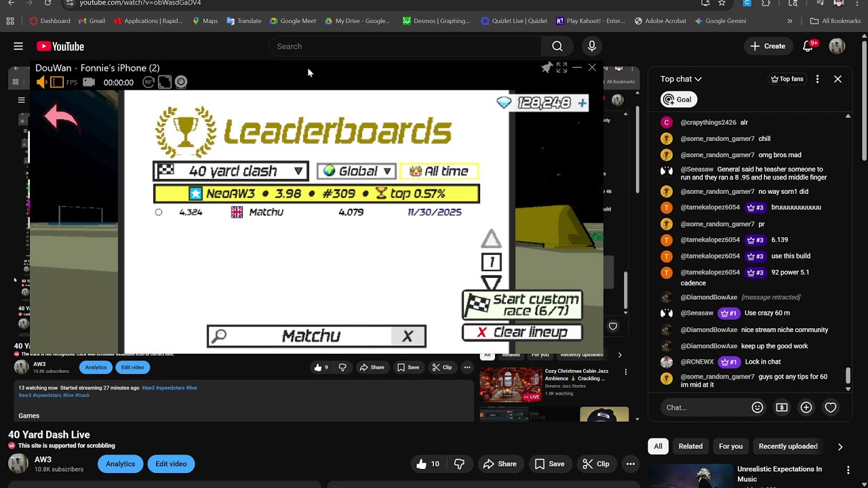Open more video actions ellipsis menu
Screen dimensions: 868x488
[631, 464]
